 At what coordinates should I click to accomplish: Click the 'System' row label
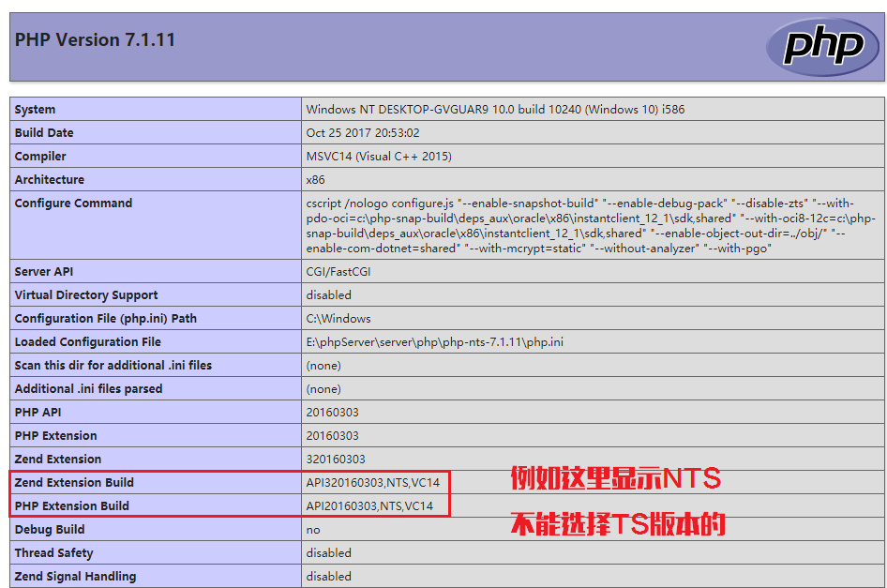tap(35, 109)
